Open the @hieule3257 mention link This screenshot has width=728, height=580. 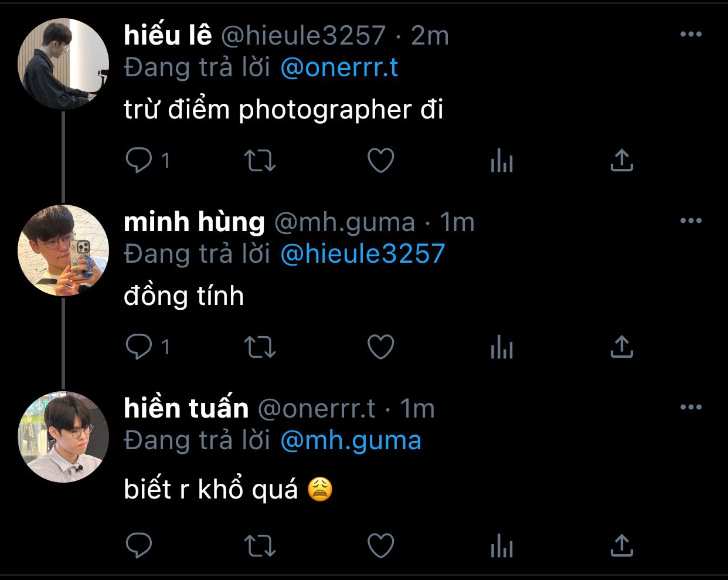pos(363,254)
